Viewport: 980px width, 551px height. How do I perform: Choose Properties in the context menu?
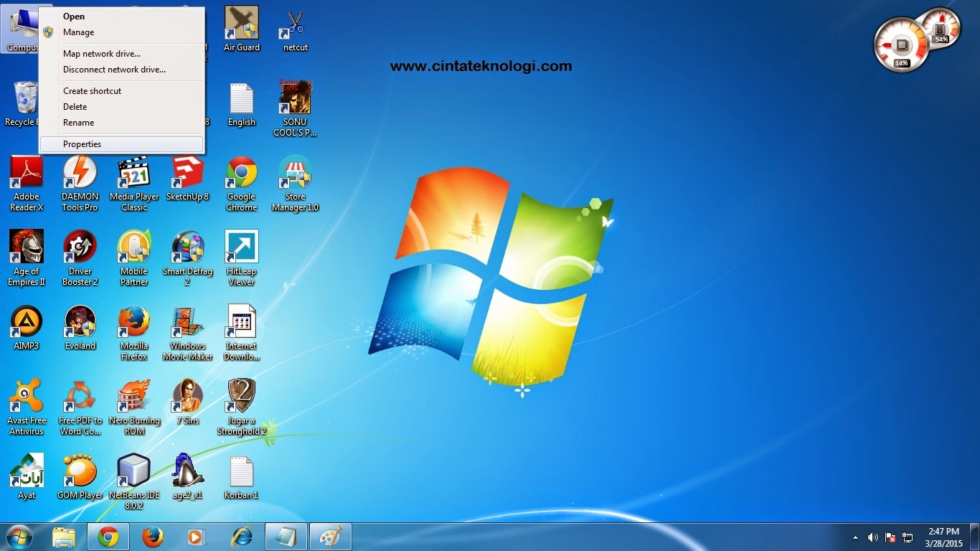(122, 144)
